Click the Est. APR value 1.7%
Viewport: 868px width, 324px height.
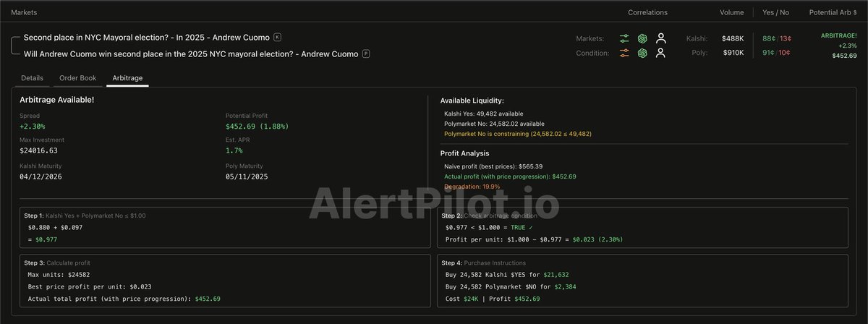(234, 150)
